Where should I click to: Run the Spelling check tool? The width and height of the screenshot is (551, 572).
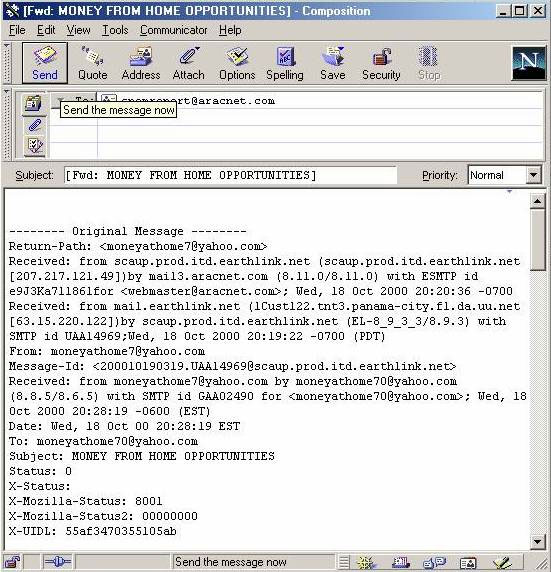coord(285,63)
